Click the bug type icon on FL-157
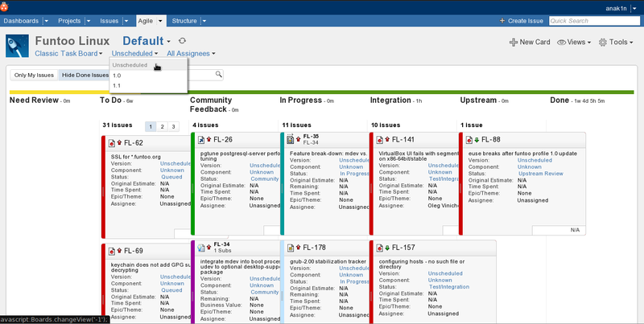Screen dimensions: 644x324 pos(379,247)
